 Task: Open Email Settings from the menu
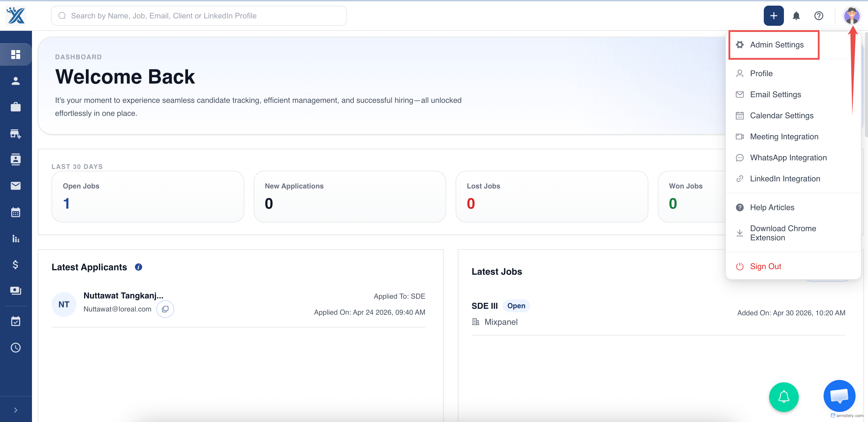click(x=793, y=95)
